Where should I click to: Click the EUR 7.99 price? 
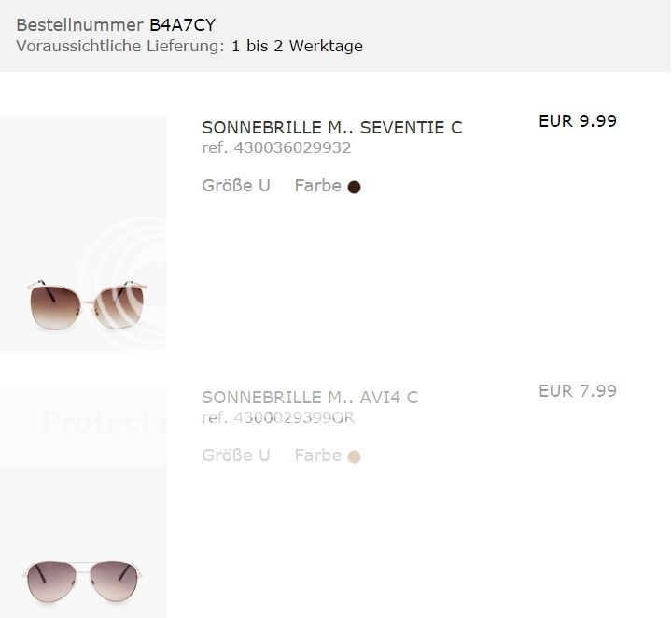[x=578, y=391]
